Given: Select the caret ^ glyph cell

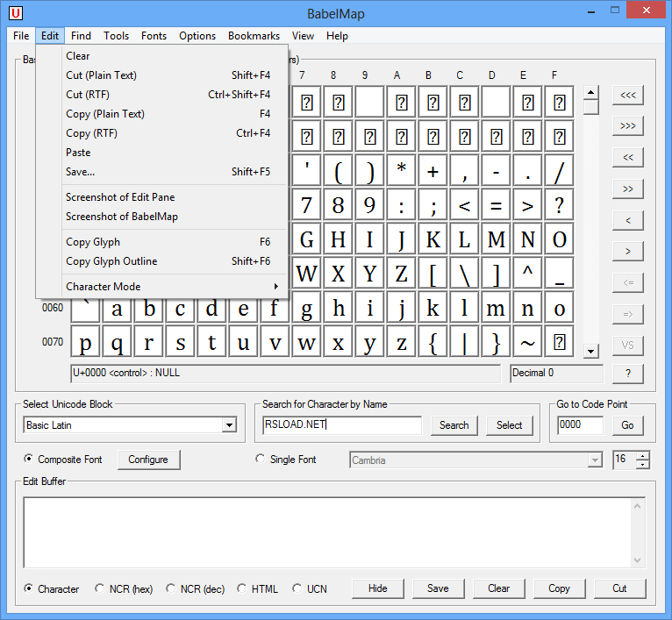Looking at the screenshot, I should (527, 274).
